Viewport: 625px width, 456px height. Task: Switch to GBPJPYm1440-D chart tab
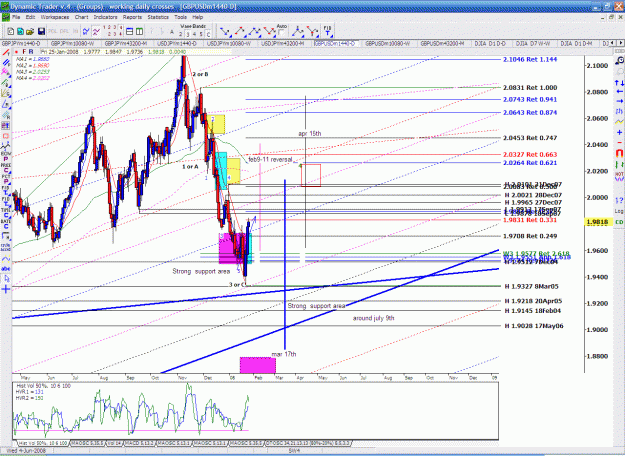(x=21, y=43)
